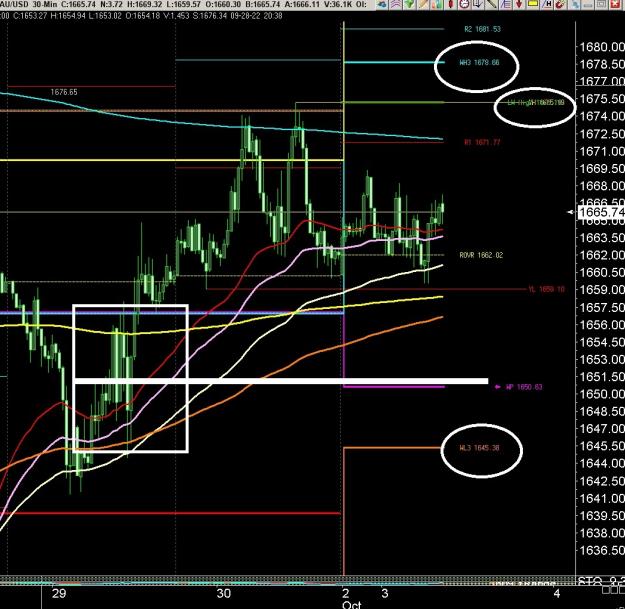Click the red candlestick icon
This screenshot has height=609, width=625.
tap(451, 4)
